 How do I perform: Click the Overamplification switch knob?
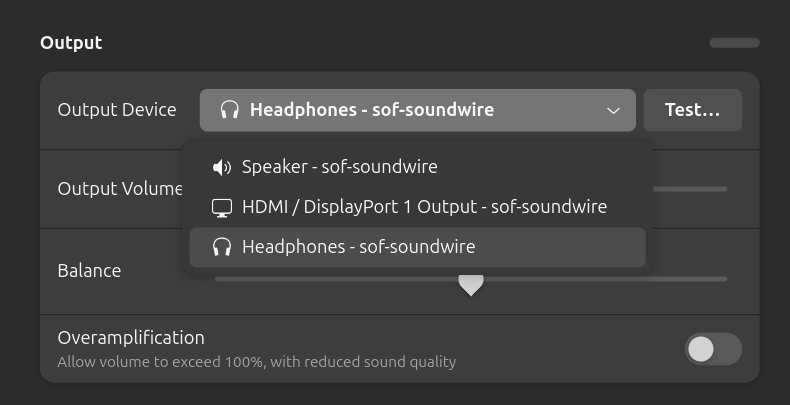point(702,349)
